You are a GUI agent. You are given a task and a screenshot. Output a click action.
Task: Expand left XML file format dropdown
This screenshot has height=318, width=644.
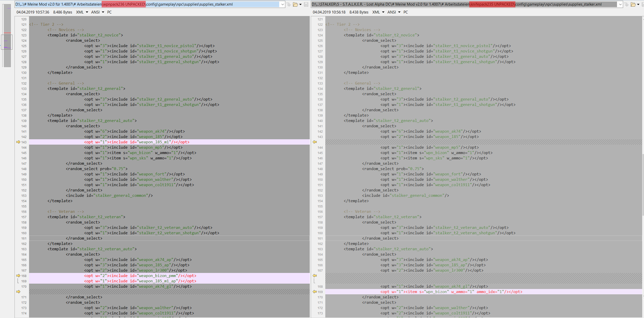tap(87, 12)
